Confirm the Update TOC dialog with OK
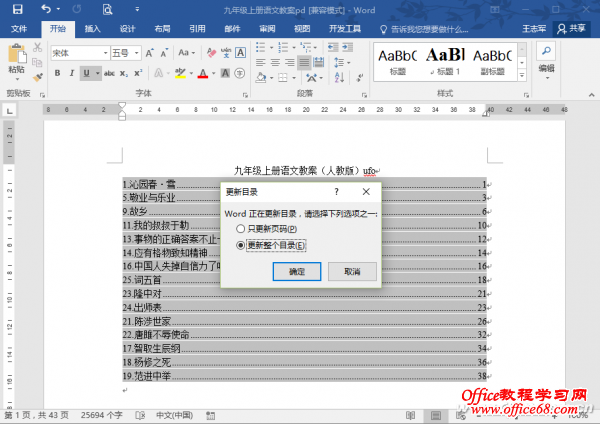The width and height of the screenshot is (600, 424). tap(297, 271)
